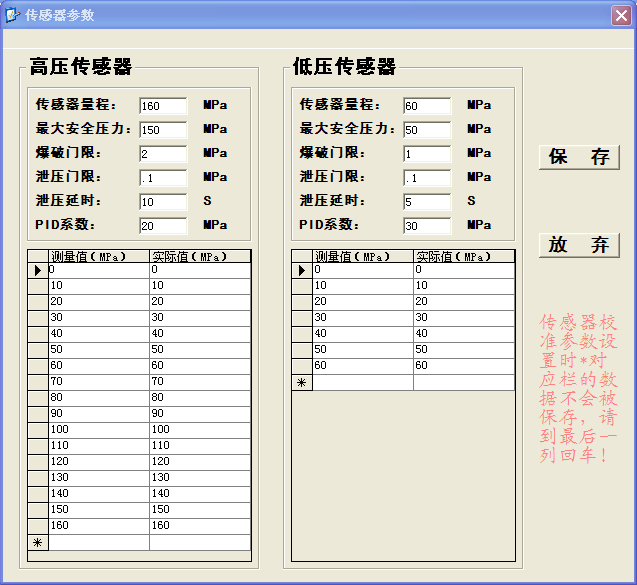Select high-pressure 爆破门限 input field
Viewport: 637px width, 585px height.
pyautogui.click(x=163, y=154)
